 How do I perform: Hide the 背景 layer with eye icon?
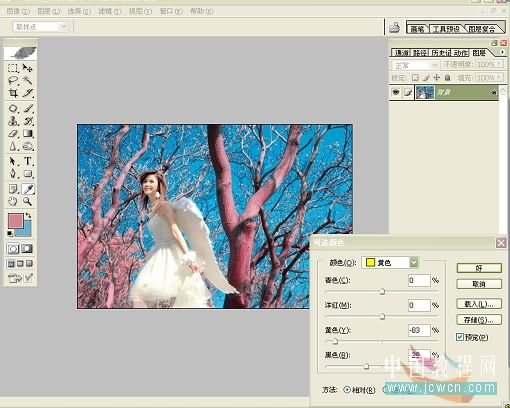click(x=396, y=92)
